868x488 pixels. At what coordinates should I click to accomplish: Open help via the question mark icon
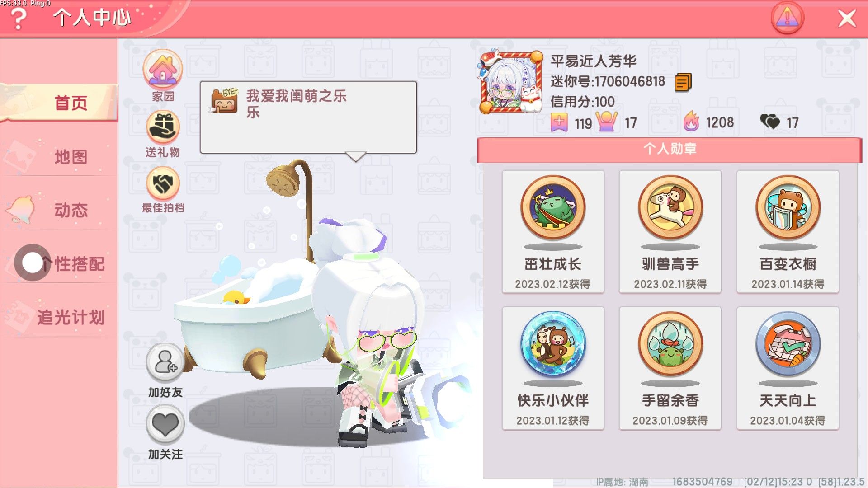[19, 19]
